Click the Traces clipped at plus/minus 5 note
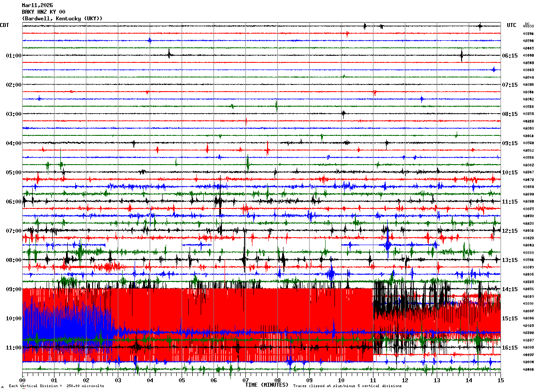The width and height of the screenshot is (536, 392). click(x=348, y=386)
